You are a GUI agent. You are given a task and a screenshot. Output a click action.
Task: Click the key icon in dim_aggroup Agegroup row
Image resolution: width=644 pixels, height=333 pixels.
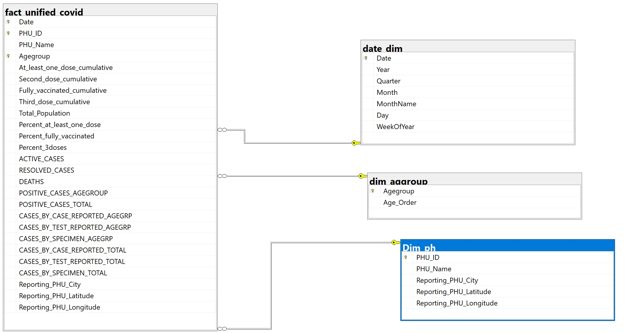tap(373, 191)
